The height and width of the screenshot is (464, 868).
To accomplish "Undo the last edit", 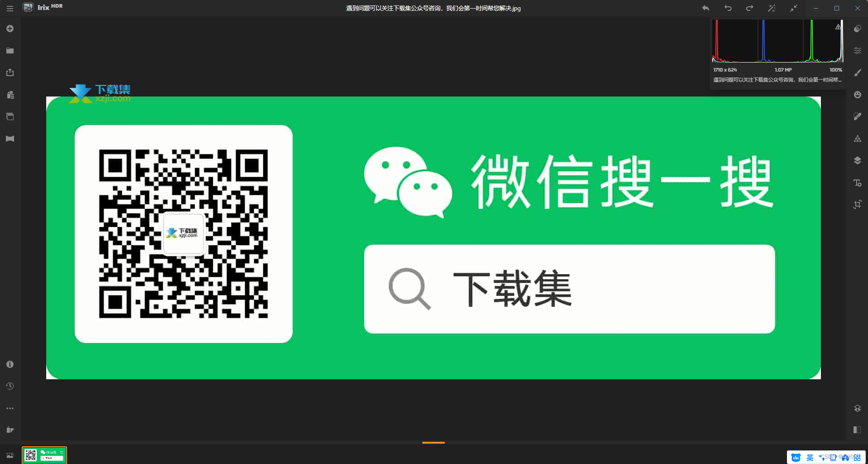I will click(728, 8).
